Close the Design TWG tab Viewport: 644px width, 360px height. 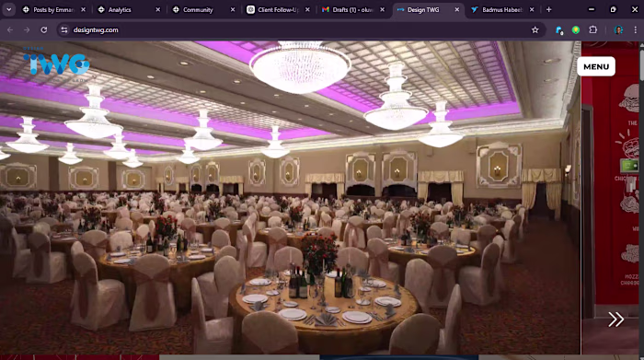tap(456, 9)
